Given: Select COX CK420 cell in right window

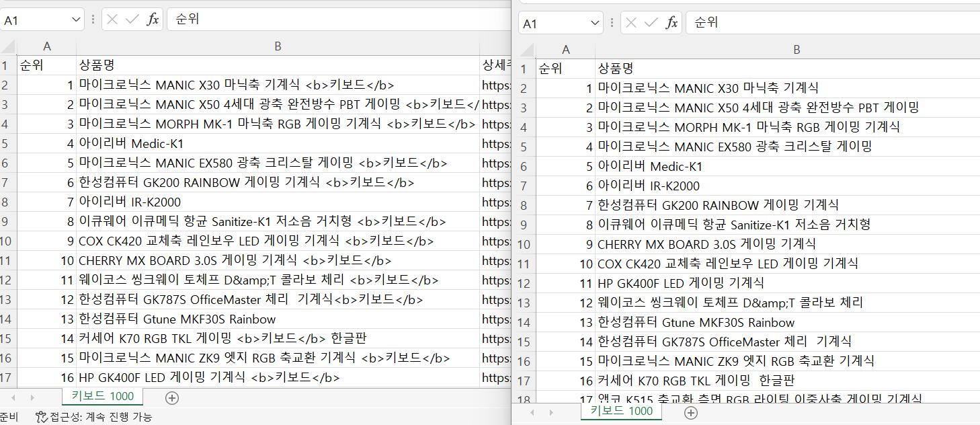Looking at the screenshot, I should click(x=787, y=264).
